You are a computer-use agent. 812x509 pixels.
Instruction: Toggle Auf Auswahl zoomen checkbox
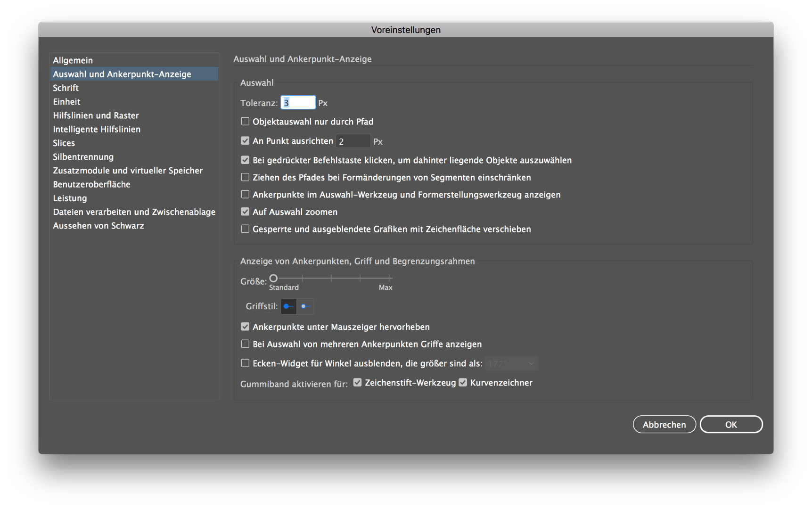coord(245,212)
